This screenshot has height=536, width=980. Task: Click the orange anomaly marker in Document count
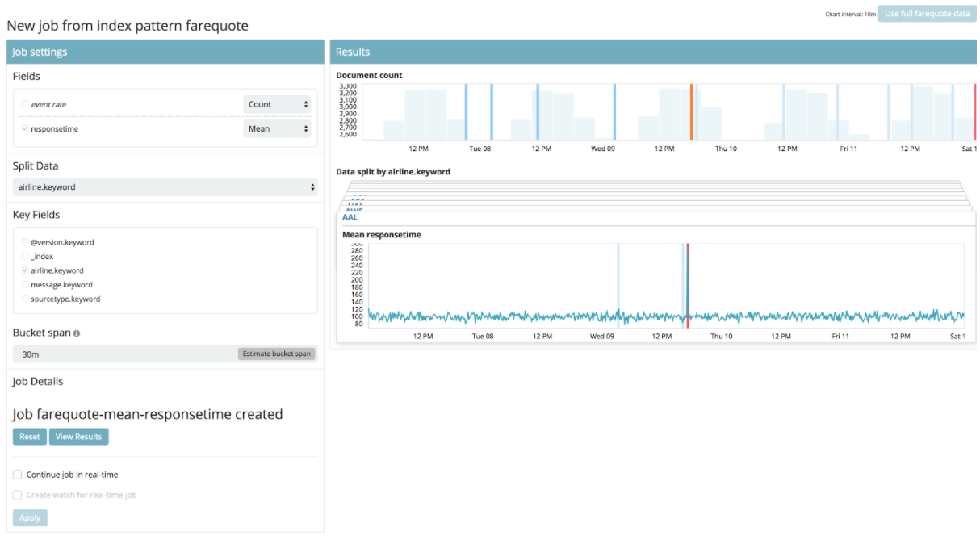[x=691, y=112]
